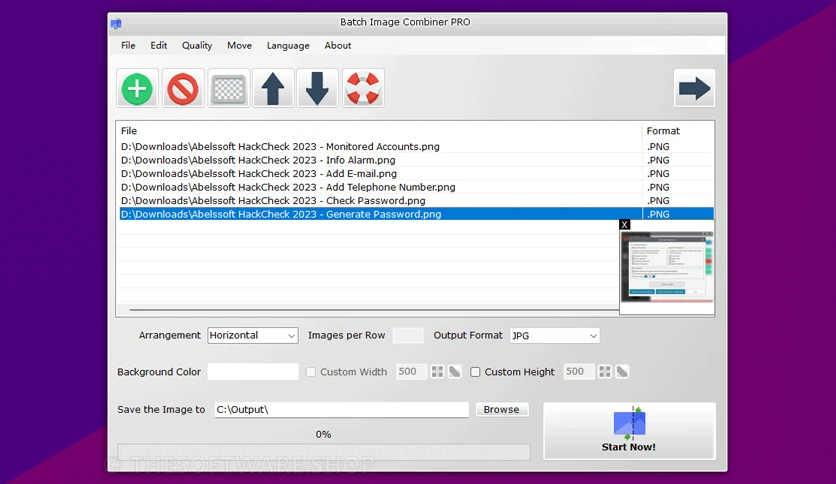Click grid icon beside Custom Width

pyautogui.click(x=437, y=372)
